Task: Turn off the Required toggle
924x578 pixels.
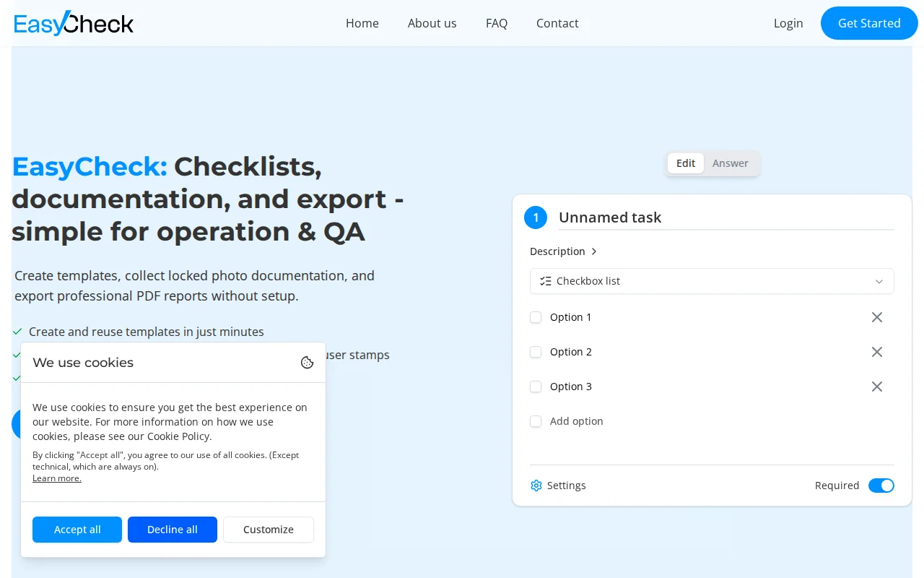Action: coord(881,486)
